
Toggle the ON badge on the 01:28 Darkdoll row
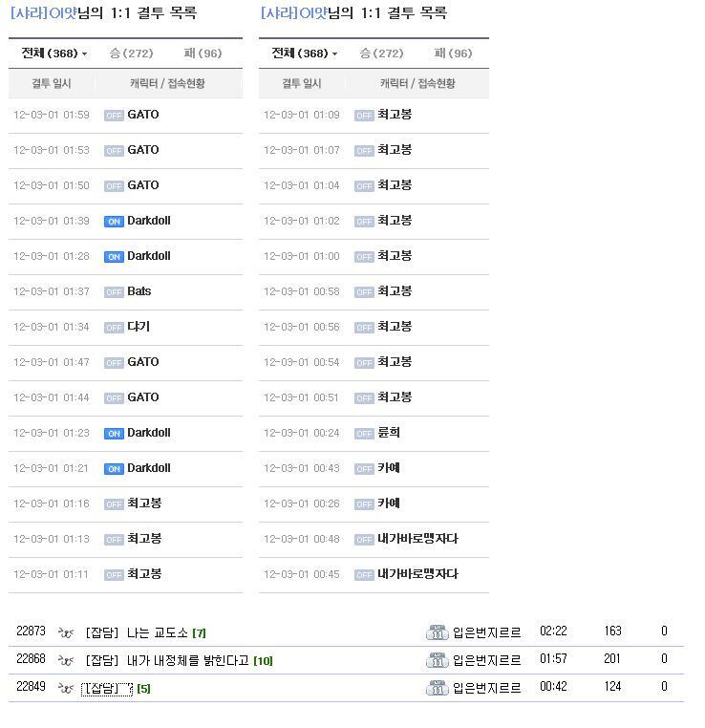coord(114,257)
